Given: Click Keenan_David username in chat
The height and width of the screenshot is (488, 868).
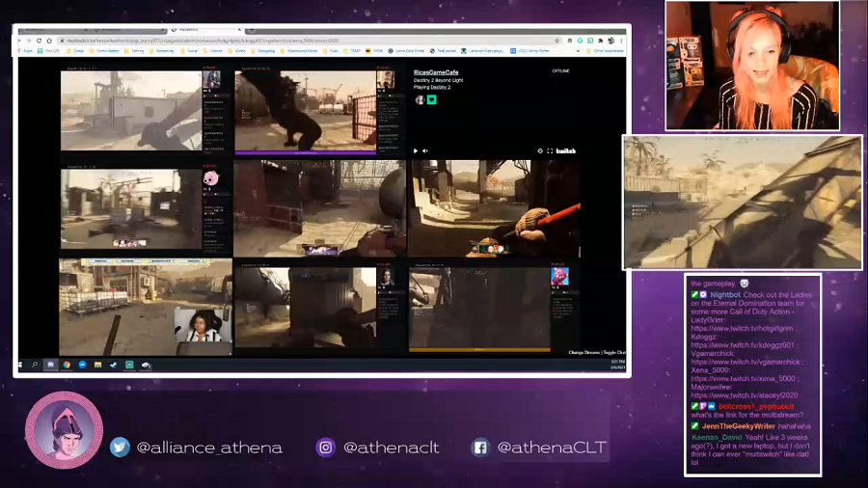Looking at the screenshot, I should 717,437.
